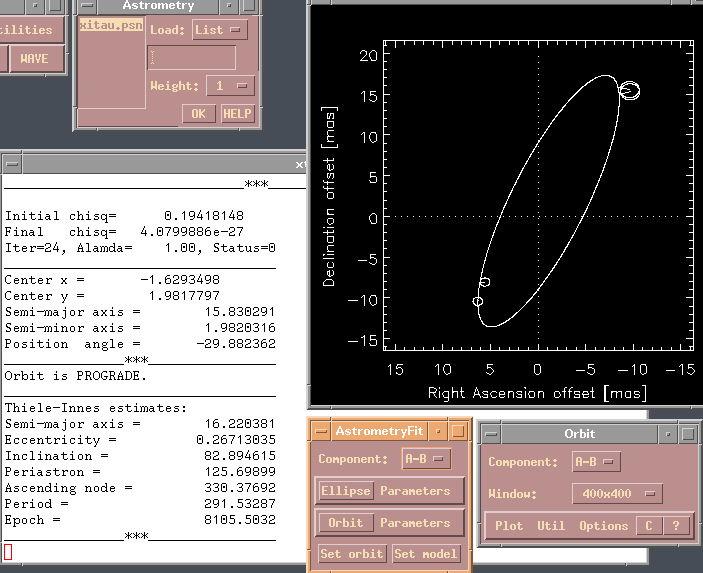The height and width of the screenshot is (573, 703).
Task: Open the Plot menu in Orbit
Action: [x=509, y=526]
